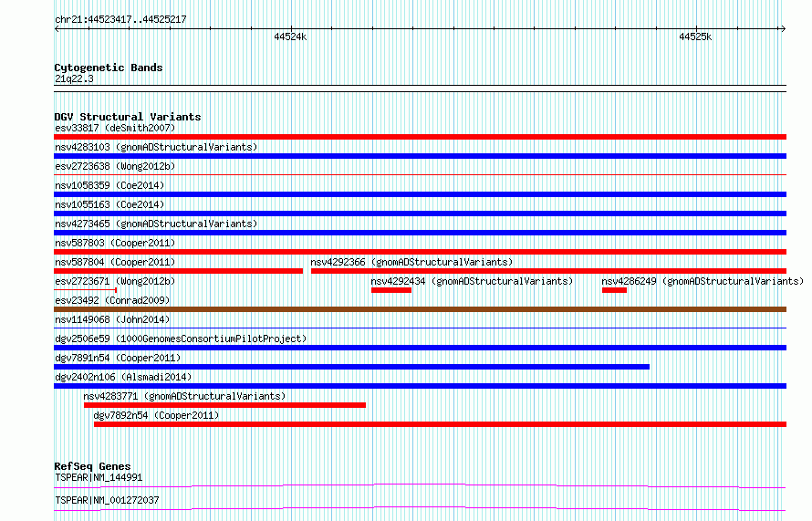Open variant esv33817 (deSmith2007) label
This screenshot has width=812, height=521.
point(115,128)
